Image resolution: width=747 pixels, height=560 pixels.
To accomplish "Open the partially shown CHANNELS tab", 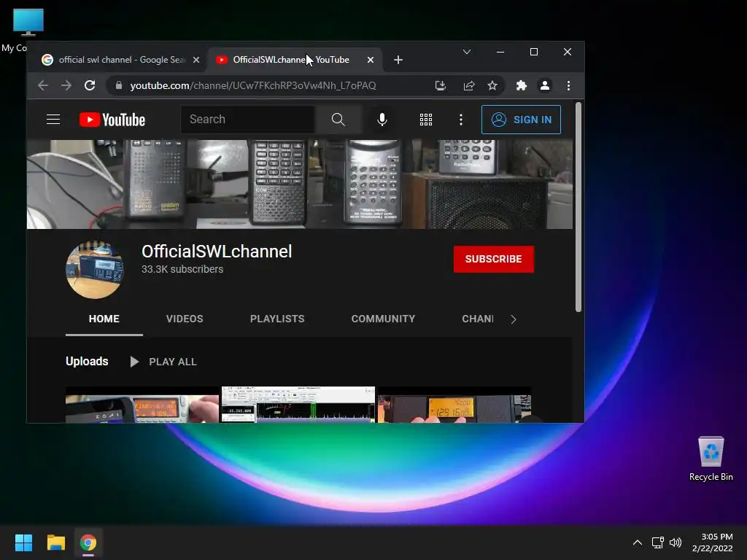I will 477,319.
